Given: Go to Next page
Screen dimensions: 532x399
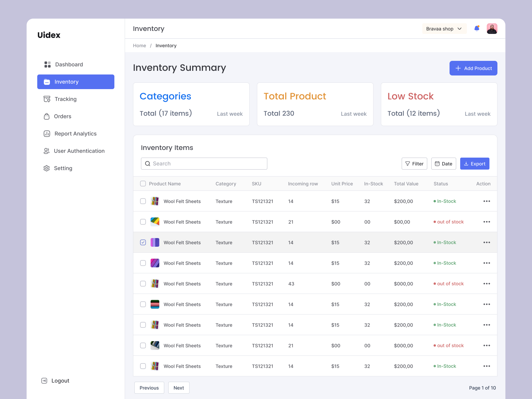Looking at the screenshot, I should (x=179, y=388).
